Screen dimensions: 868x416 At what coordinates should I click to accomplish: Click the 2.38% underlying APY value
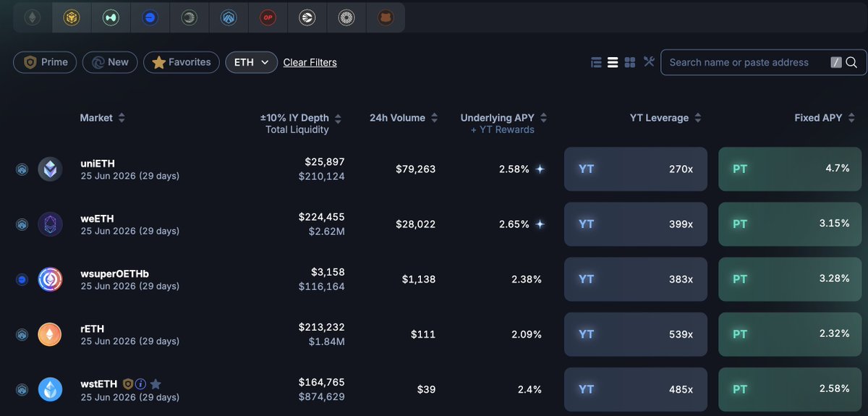[527, 279]
